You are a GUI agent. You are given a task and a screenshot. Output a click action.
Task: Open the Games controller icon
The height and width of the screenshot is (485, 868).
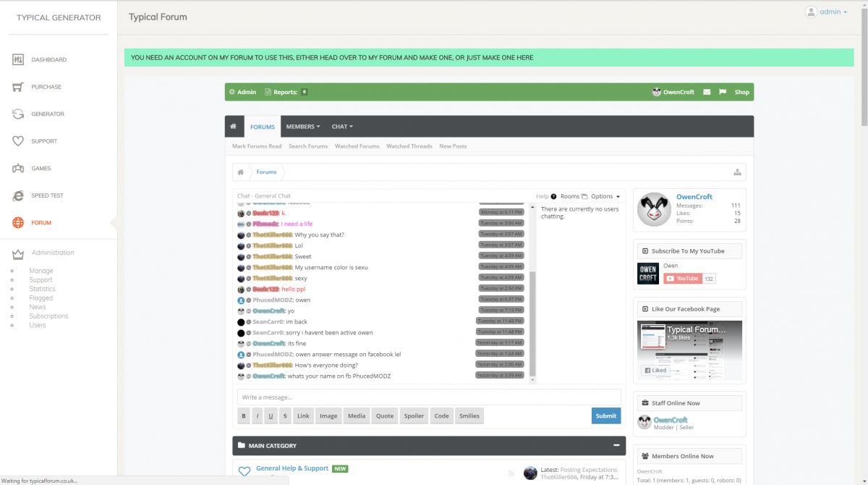[18, 169]
